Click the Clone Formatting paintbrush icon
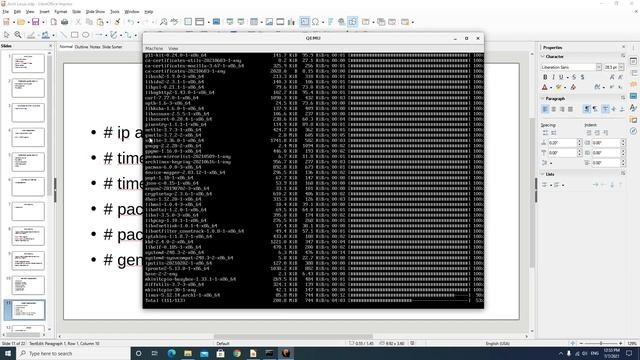This screenshot has height=360, width=640. [117, 22]
